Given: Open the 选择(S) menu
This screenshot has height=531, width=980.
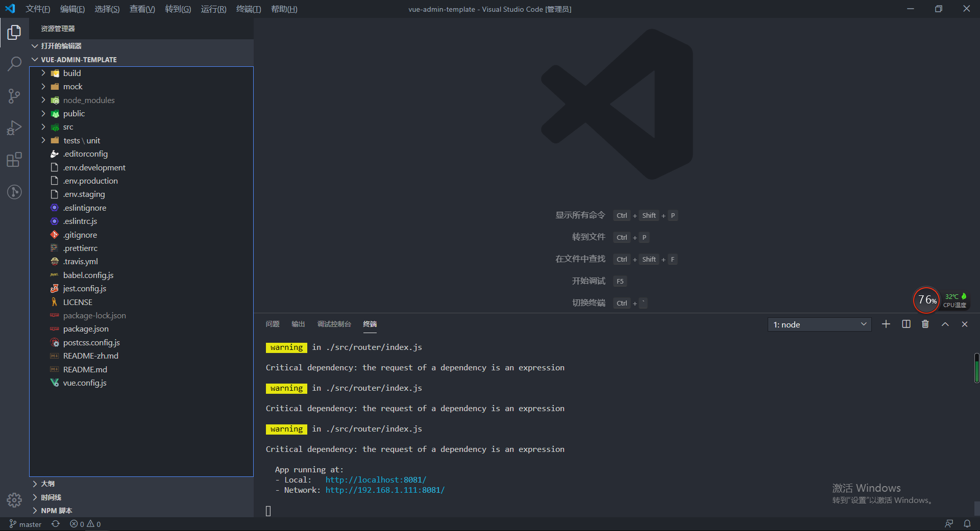Looking at the screenshot, I should click(107, 9).
